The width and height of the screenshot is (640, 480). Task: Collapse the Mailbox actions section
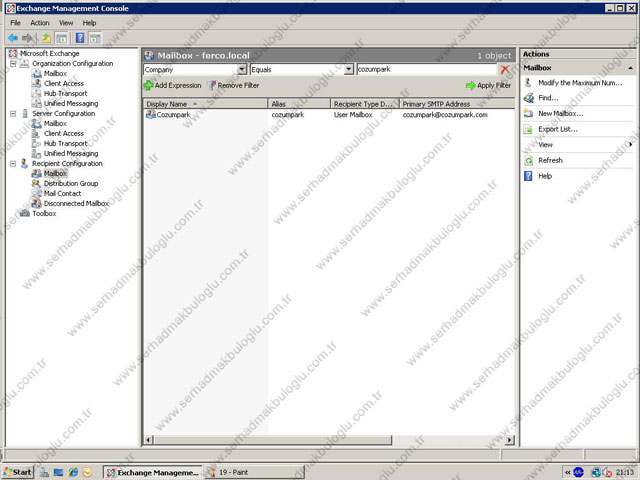point(631,68)
